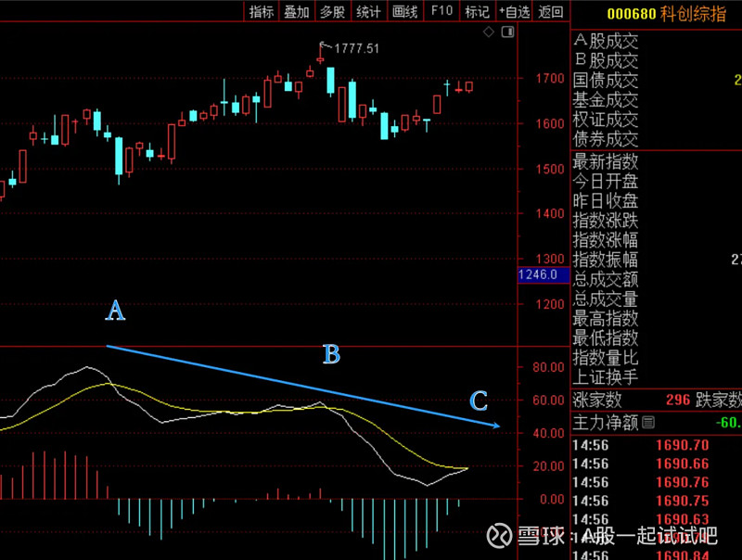Click the 指数涨幅 label

[x=606, y=240]
